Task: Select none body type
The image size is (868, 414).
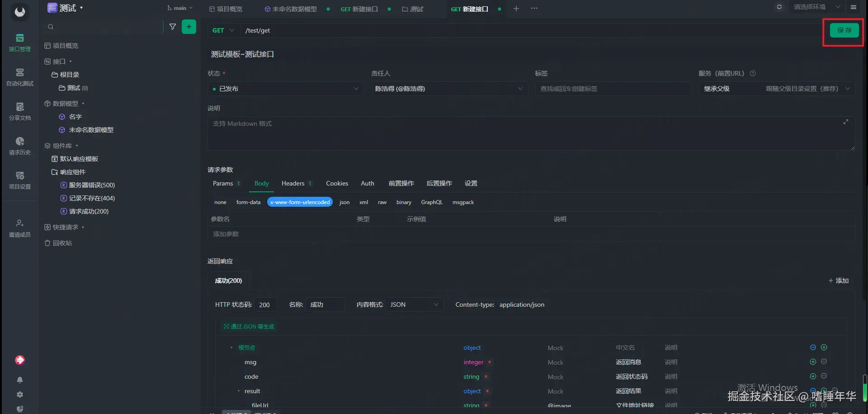Action: click(221, 202)
